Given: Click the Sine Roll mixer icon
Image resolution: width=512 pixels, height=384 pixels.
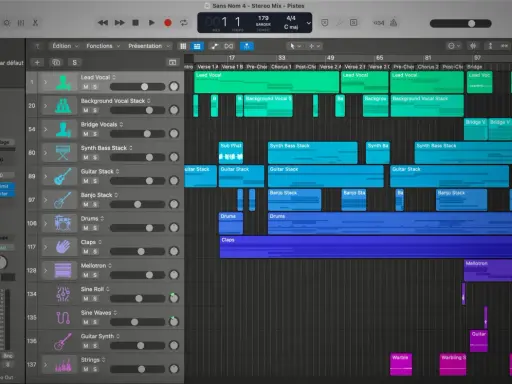Looking at the screenshot, I should (63, 294).
